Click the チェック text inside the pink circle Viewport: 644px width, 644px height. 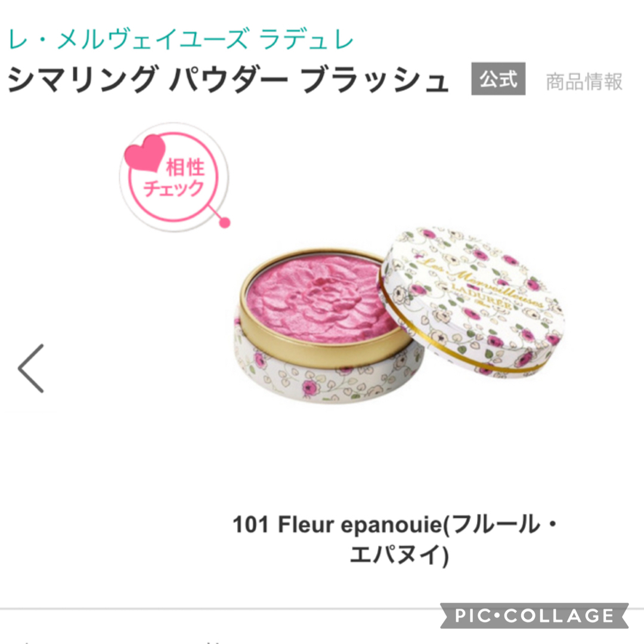click(174, 188)
